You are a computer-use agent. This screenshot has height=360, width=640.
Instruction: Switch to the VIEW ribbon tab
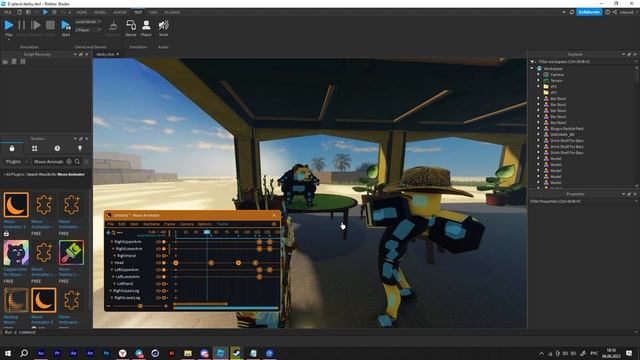coord(153,12)
